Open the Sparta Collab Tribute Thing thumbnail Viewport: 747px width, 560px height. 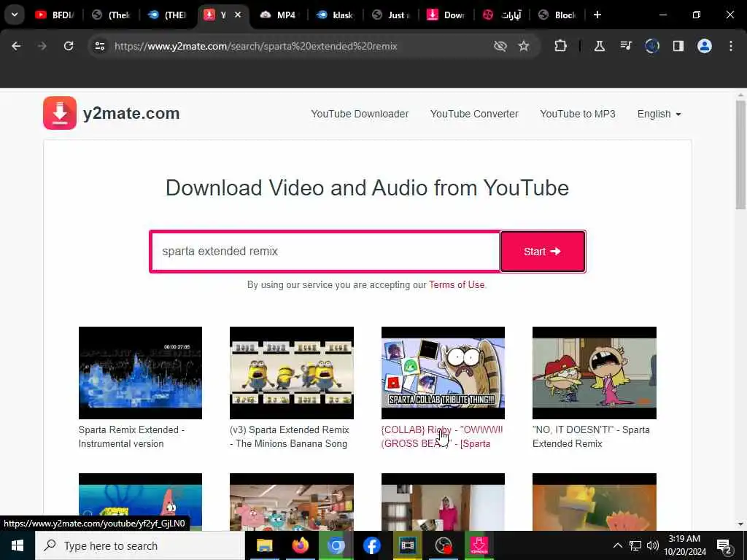(443, 373)
